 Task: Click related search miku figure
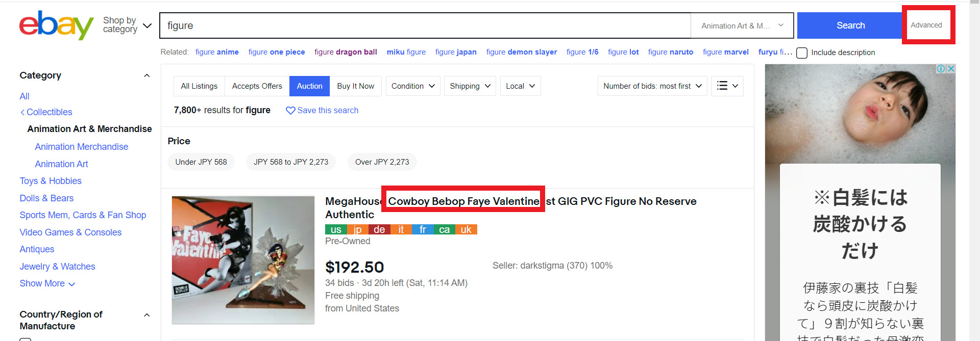[406, 52]
